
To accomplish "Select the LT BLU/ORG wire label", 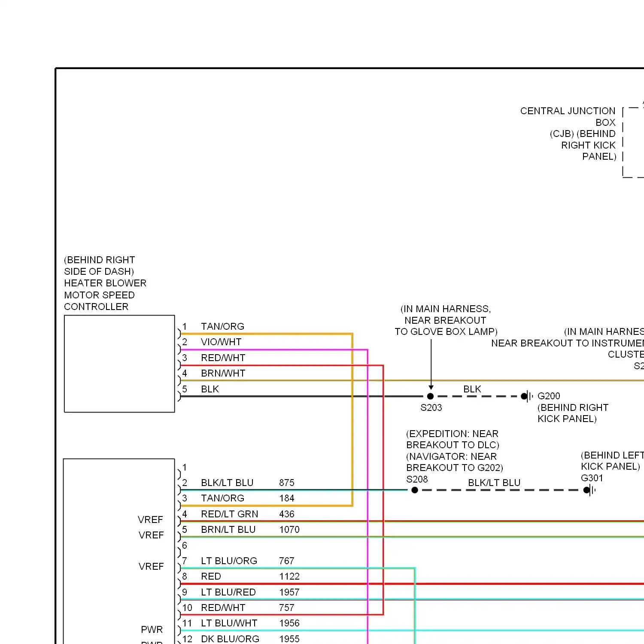I will pyautogui.click(x=229, y=561).
